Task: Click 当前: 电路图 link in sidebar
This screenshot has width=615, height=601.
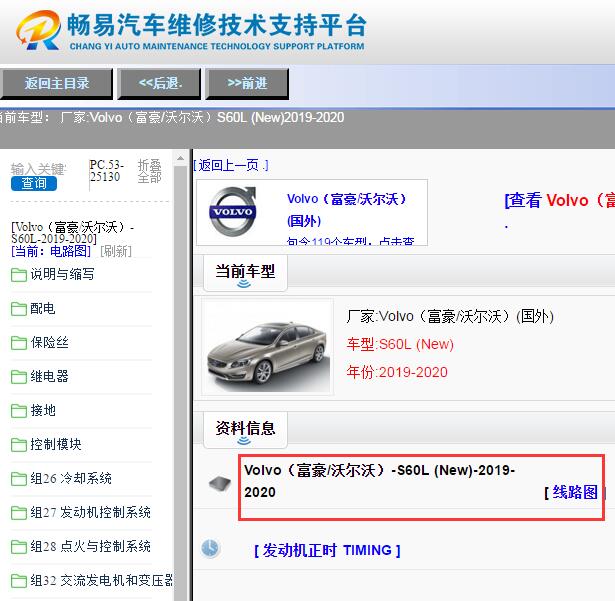Action: coord(51,251)
